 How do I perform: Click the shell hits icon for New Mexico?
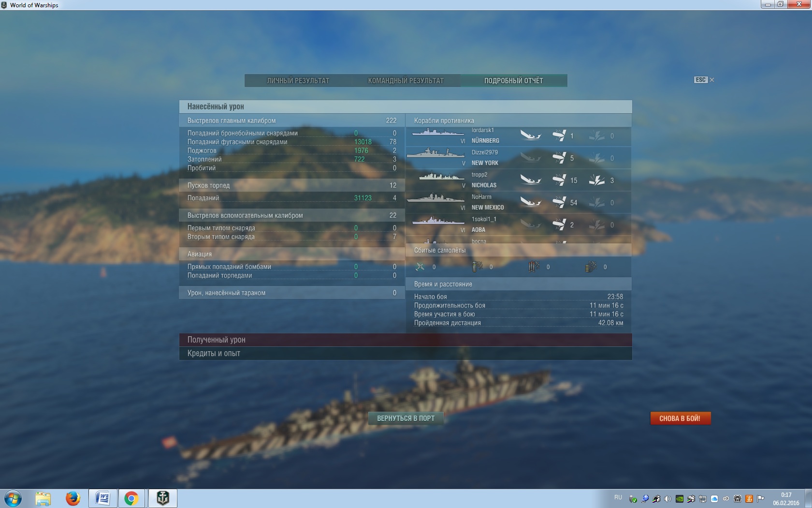pyautogui.click(x=559, y=202)
